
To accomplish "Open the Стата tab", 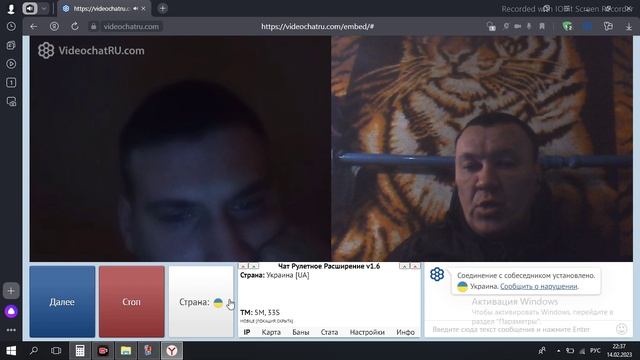I will click(329, 332).
